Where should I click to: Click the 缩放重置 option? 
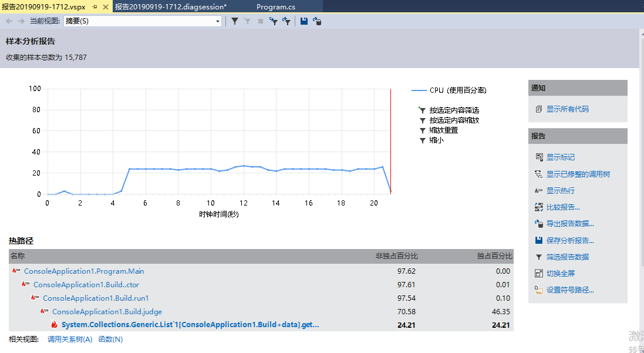pyautogui.click(x=444, y=130)
